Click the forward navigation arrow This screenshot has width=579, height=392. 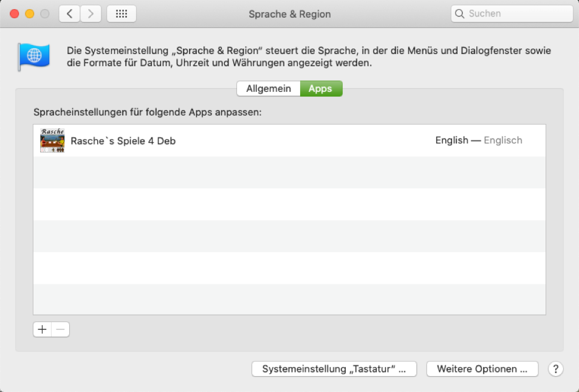[90, 13]
